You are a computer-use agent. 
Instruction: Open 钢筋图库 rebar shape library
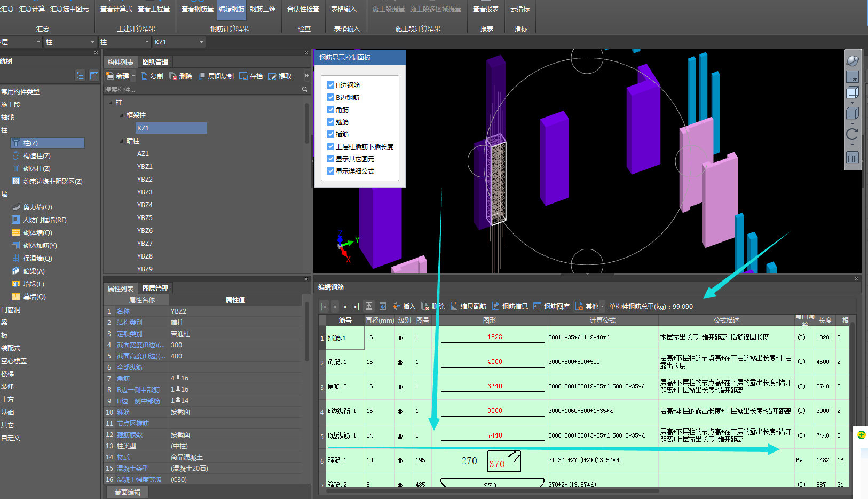551,306
